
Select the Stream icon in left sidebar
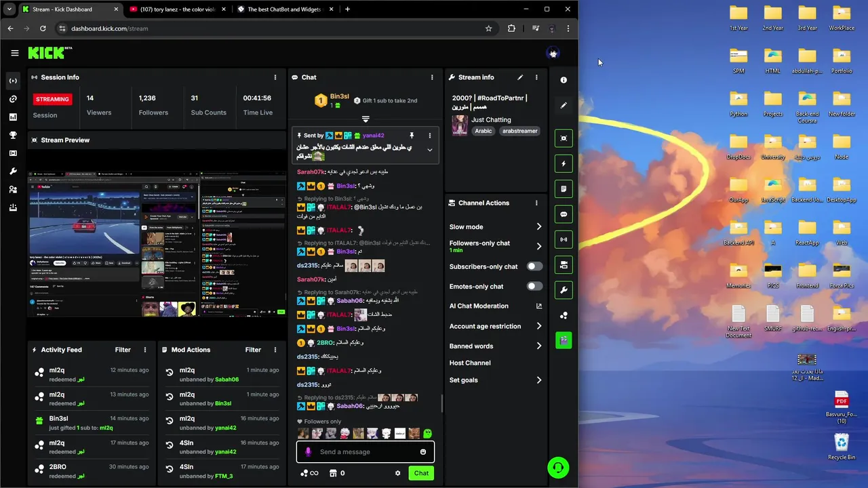tap(13, 81)
